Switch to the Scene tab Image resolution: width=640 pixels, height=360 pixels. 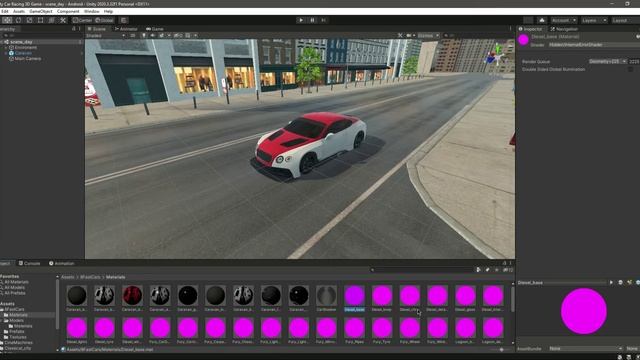[x=96, y=29]
